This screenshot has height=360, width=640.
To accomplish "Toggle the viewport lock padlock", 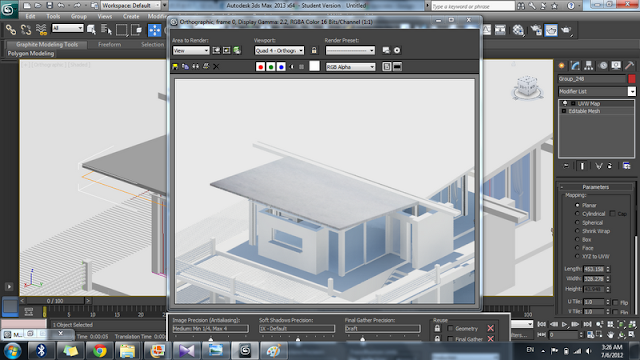I will 314,51.
